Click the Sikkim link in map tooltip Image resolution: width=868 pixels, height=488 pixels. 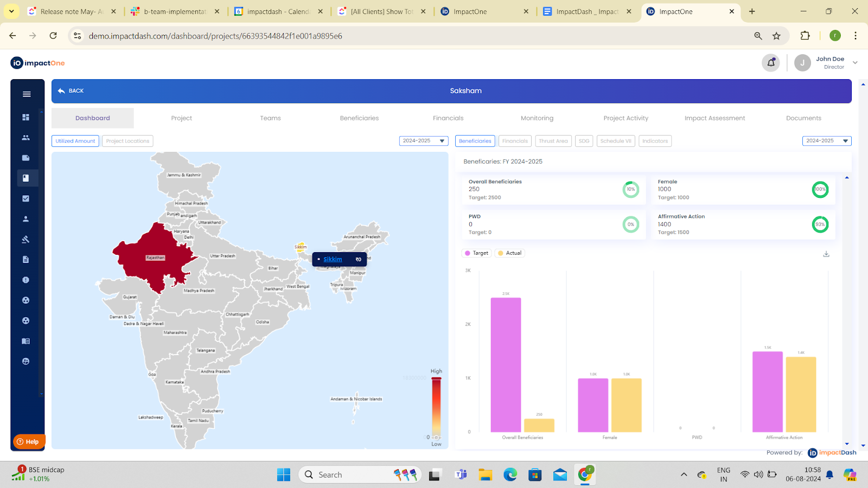coord(333,259)
